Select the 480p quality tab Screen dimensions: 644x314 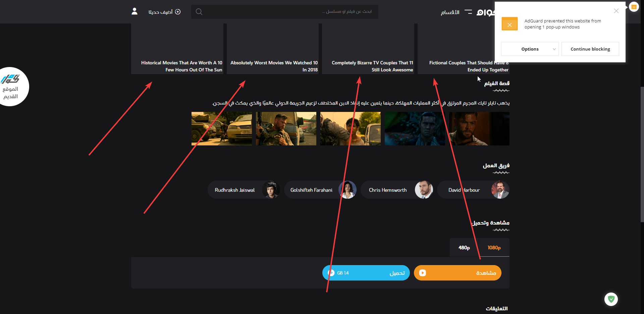[464, 248]
